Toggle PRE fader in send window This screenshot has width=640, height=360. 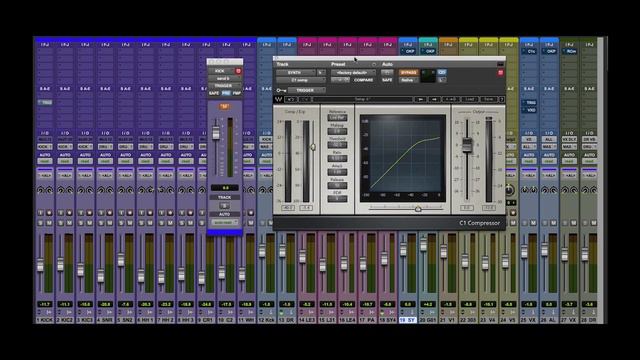[226, 93]
